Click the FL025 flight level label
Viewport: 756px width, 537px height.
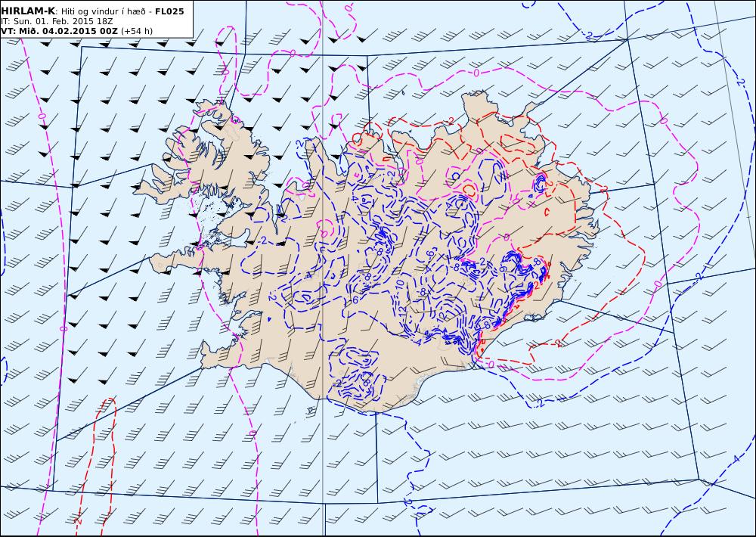tap(169, 11)
